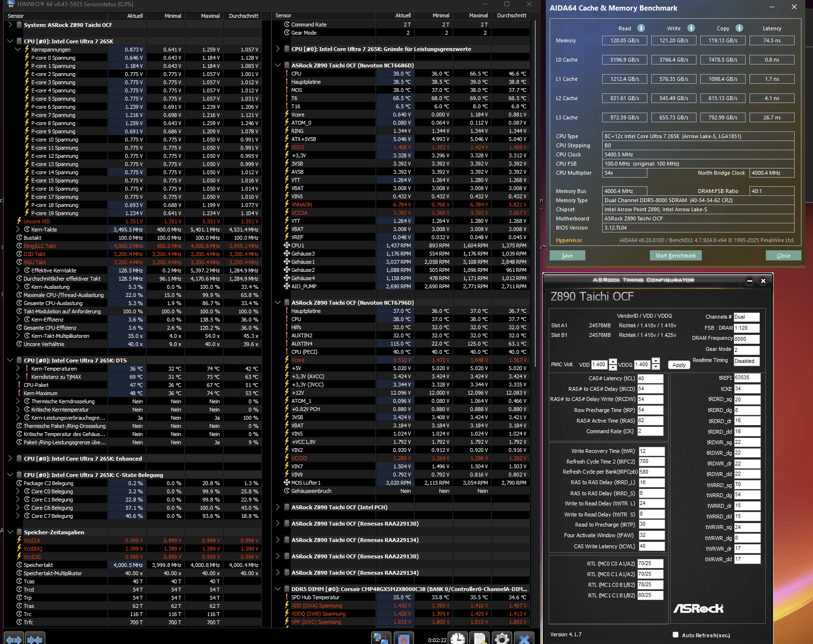Click Start Benchmark button in AIDA64
813x644 pixels.
tap(676, 256)
